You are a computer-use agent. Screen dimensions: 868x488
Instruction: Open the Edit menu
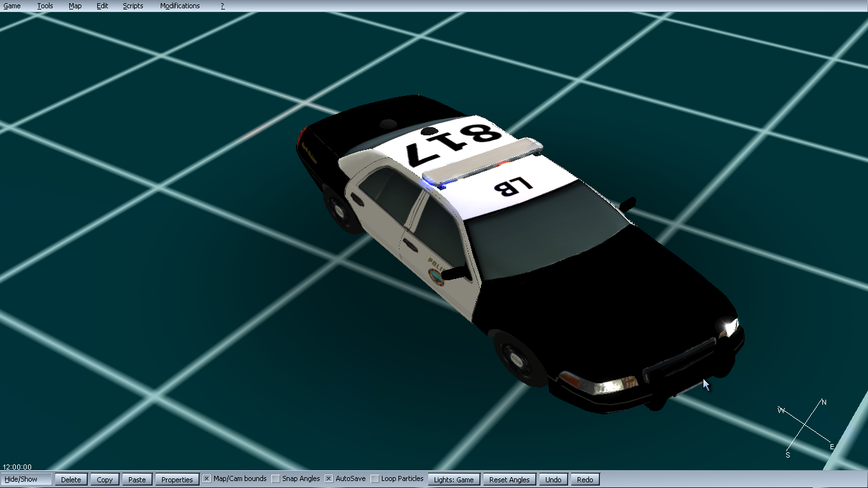click(x=102, y=6)
